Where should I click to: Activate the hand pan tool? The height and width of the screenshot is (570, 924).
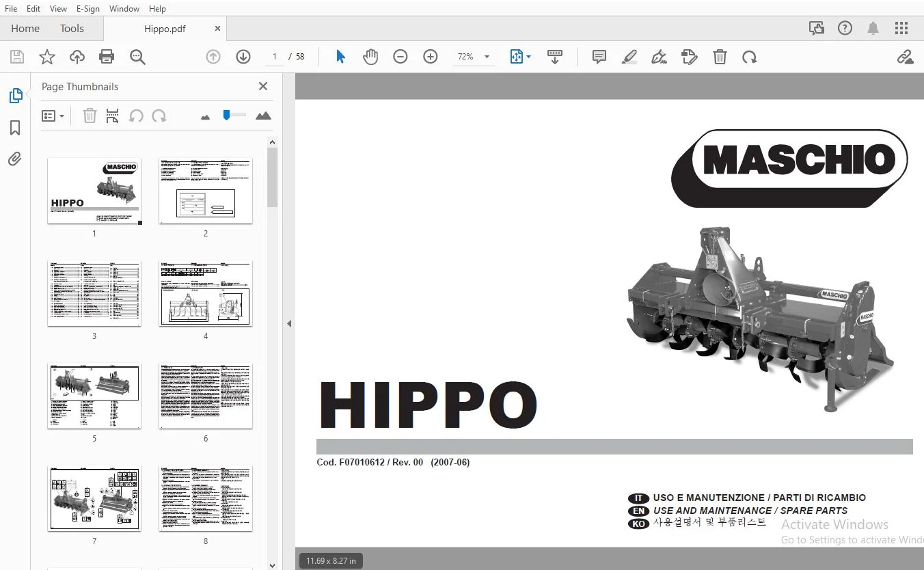click(x=370, y=57)
